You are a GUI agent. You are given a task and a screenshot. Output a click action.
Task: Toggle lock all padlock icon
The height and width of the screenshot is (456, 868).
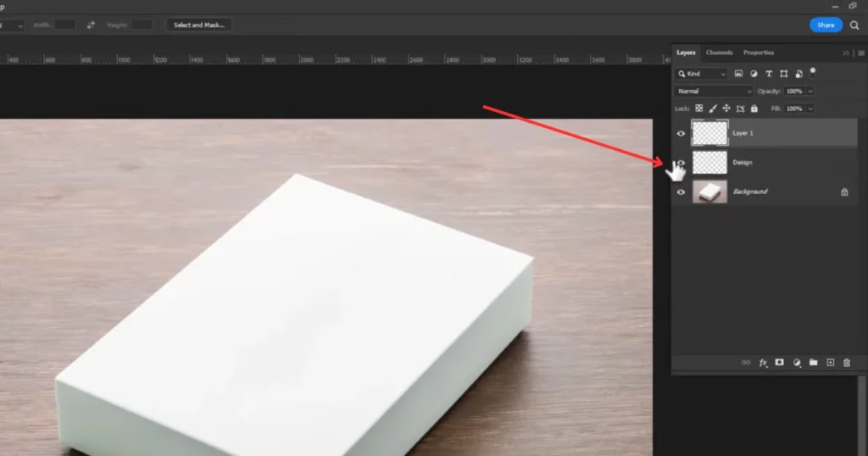754,108
